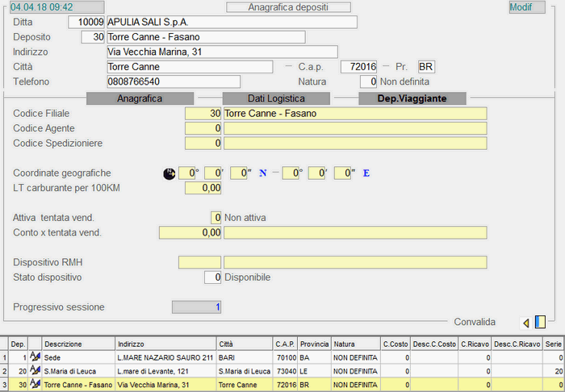Click the E longitude direction indicator
Screen dimensions: 565x392
tap(366, 173)
